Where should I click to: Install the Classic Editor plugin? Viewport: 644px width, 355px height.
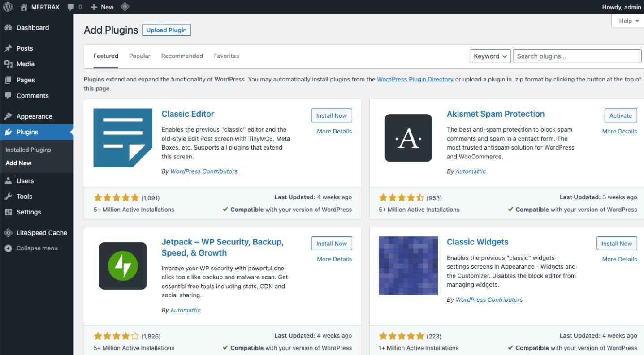[x=332, y=115]
